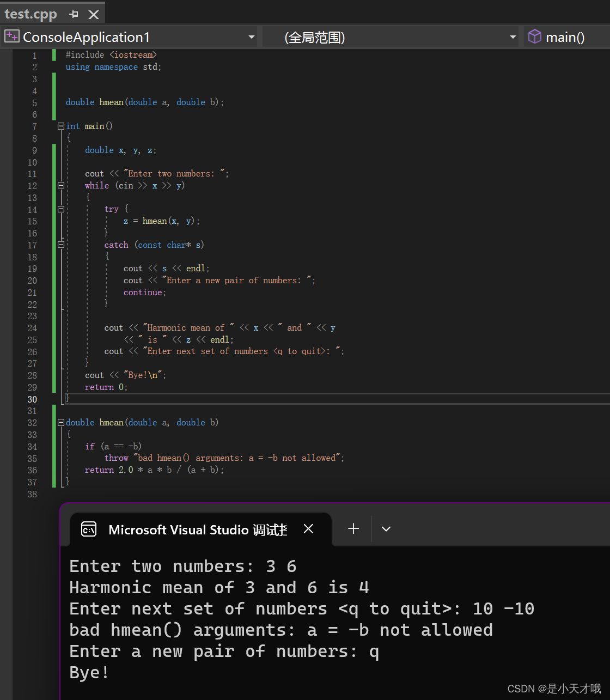Click line number 38 in the gutter
Image resolution: width=610 pixels, height=700 pixels.
tap(32, 494)
